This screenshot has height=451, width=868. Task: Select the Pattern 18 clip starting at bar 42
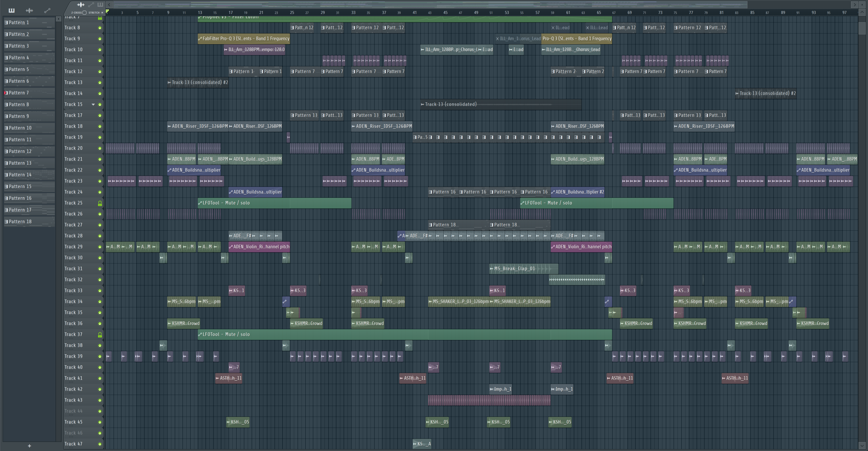(459, 225)
